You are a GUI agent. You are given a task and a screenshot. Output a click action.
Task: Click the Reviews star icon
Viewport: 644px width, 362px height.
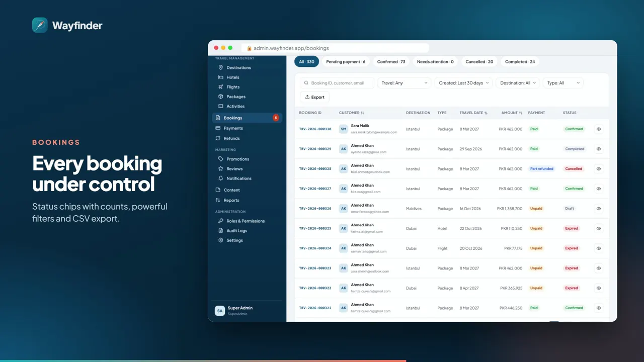[x=221, y=169]
